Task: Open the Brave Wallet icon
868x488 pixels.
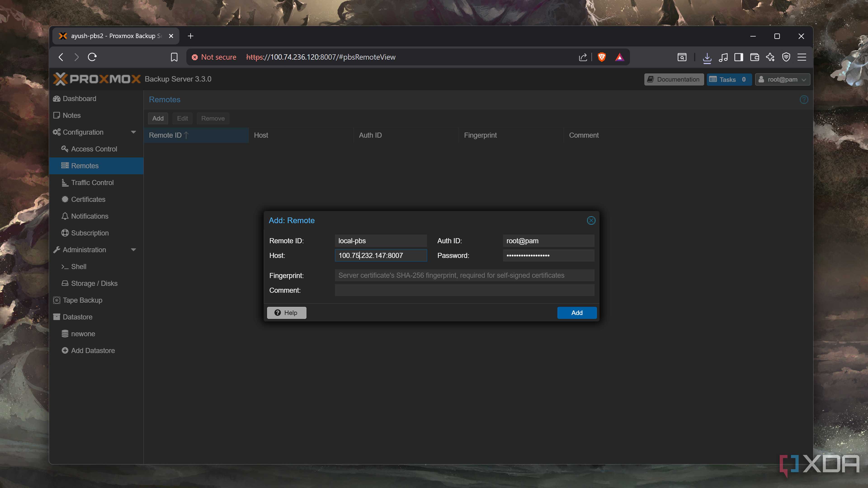Action: click(755, 57)
